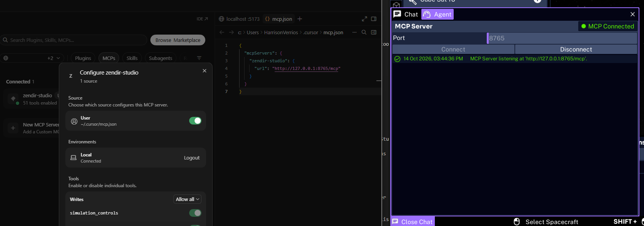Screen dimensions: 644x226
Task: Click the plus icon for New MCP Server
Action: [x=13, y=128]
